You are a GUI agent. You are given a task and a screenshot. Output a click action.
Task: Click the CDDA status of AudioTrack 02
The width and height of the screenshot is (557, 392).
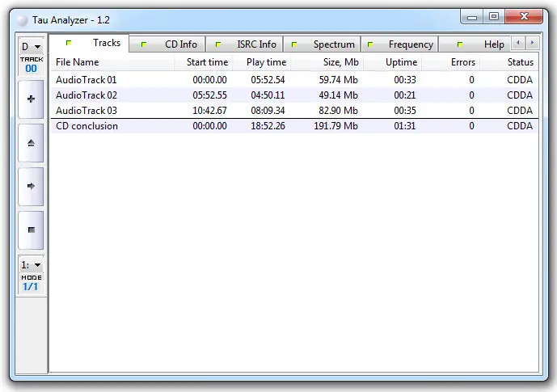point(520,95)
